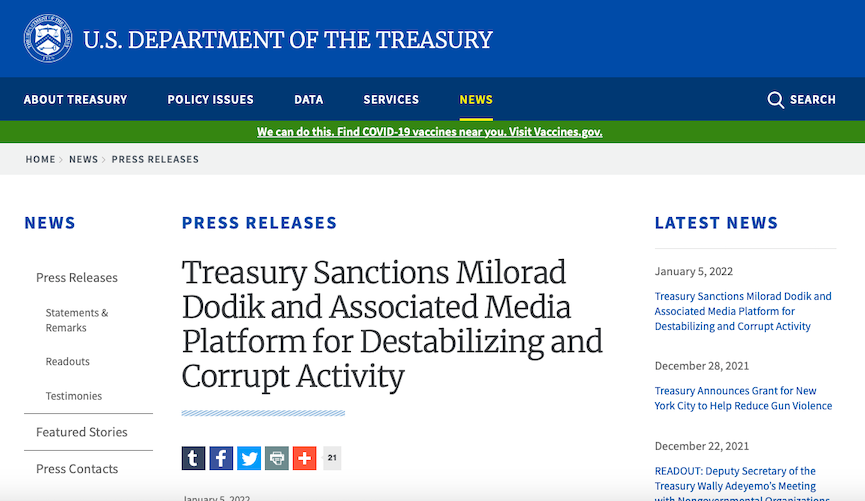Select the News menu item
The height and width of the screenshot is (501, 865).
pos(476,100)
